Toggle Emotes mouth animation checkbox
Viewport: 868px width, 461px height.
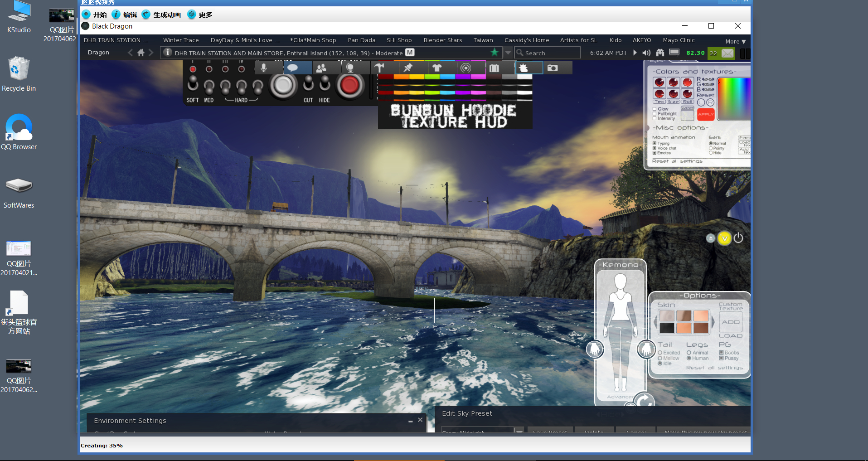coord(655,153)
